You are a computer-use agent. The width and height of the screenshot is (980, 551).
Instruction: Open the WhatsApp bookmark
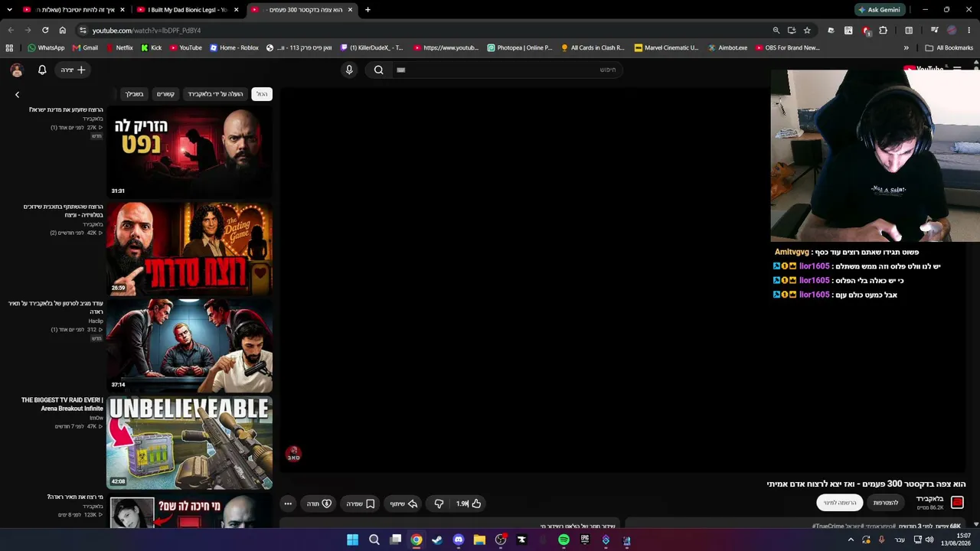(x=46, y=47)
